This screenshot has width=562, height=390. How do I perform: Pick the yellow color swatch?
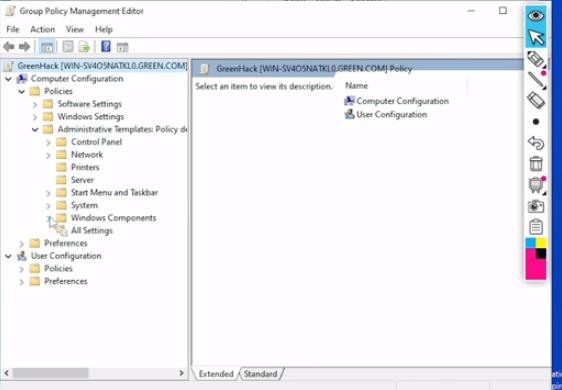(541, 243)
